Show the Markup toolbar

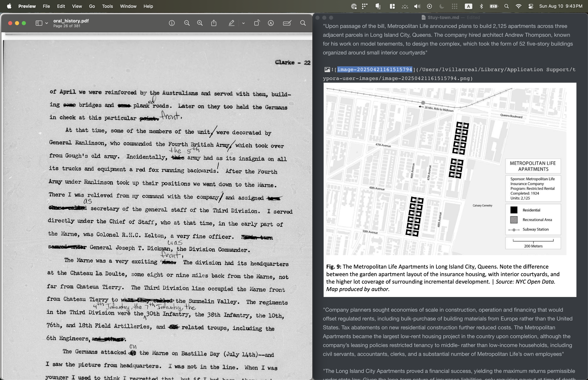coord(271,23)
